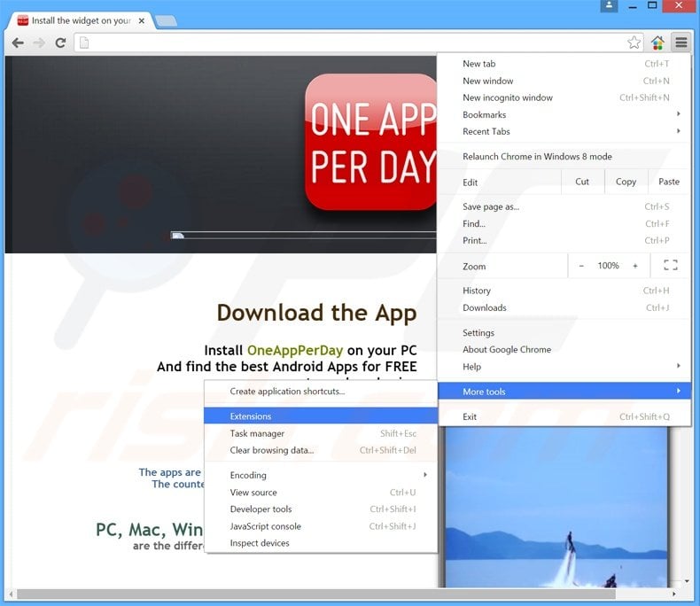Reload the page with refresh icon

click(x=60, y=43)
